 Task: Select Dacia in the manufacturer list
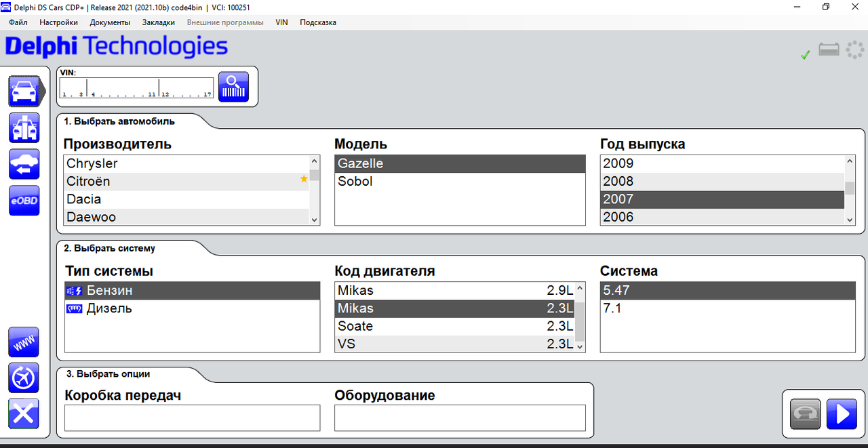pos(186,199)
